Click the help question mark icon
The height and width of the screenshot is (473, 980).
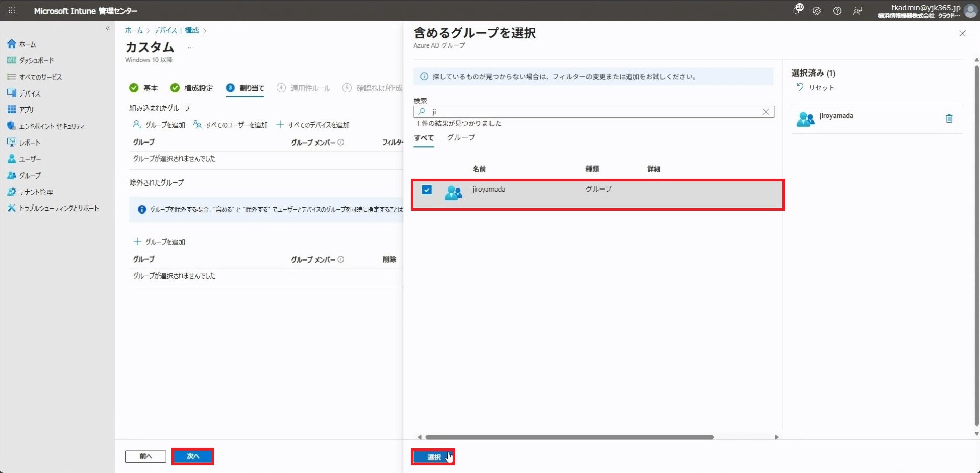pos(837,11)
